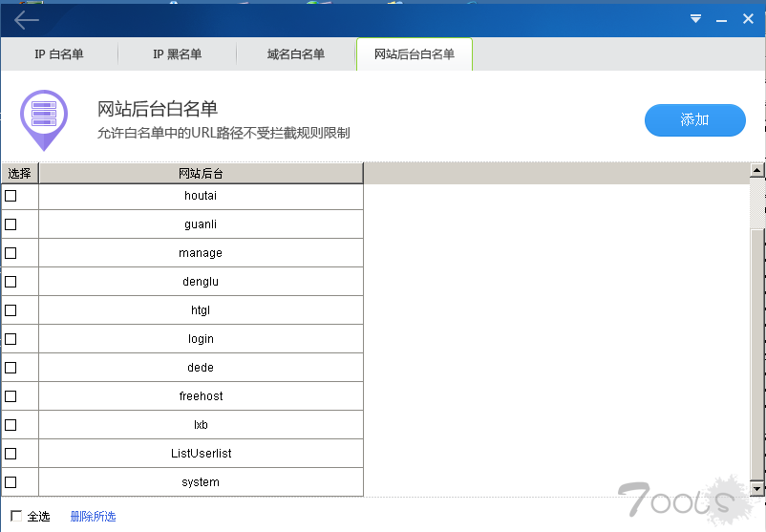The height and width of the screenshot is (532, 766).
Task: Select the htgl row checkbox
Action: (x=11, y=310)
